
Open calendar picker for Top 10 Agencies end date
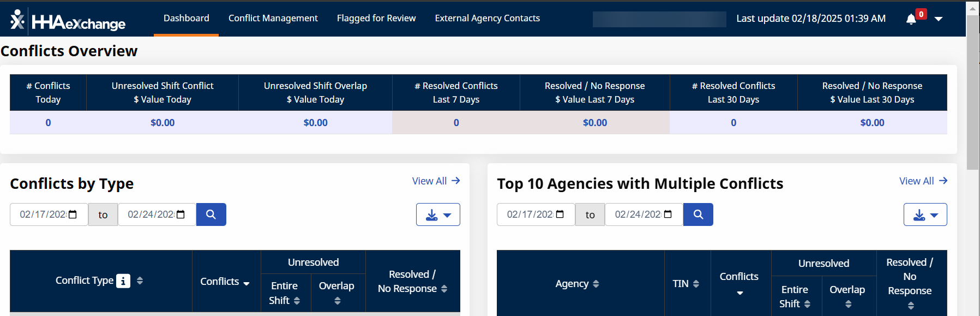(x=668, y=214)
